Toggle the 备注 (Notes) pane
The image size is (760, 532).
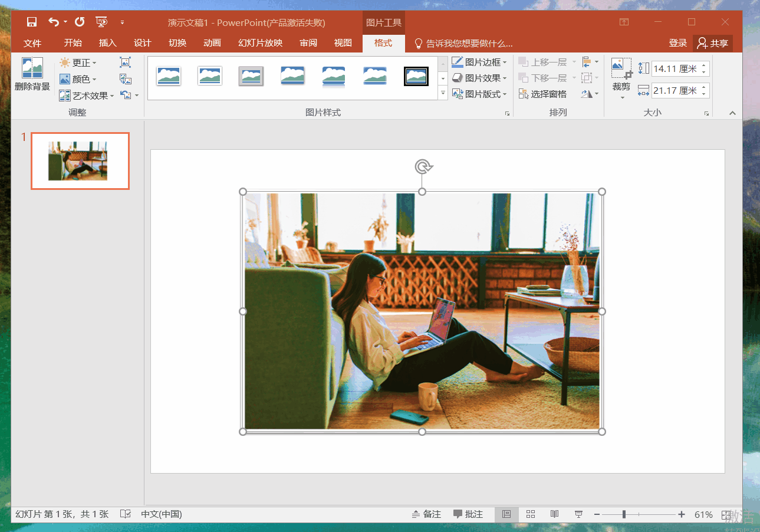[426, 514]
